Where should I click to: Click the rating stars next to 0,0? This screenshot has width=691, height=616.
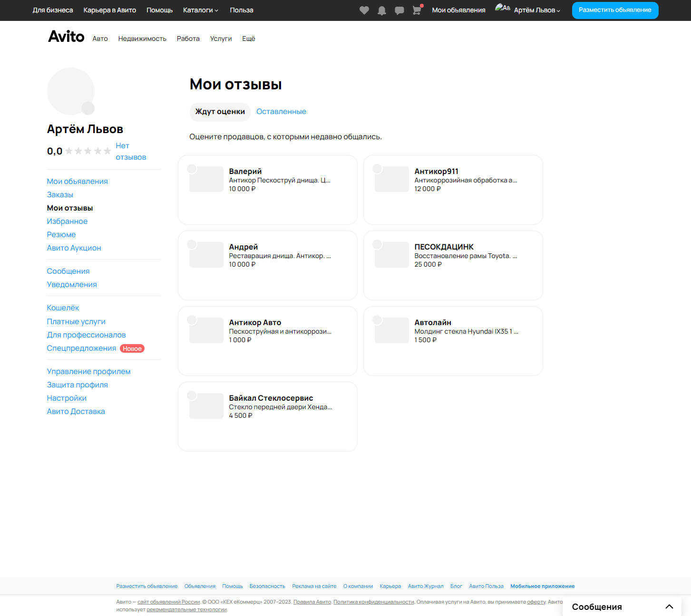[x=88, y=151]
